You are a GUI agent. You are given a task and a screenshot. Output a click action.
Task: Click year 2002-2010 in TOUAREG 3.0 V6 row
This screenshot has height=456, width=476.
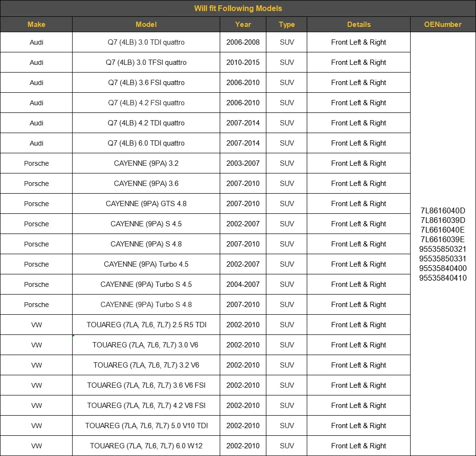click(243, 345)
